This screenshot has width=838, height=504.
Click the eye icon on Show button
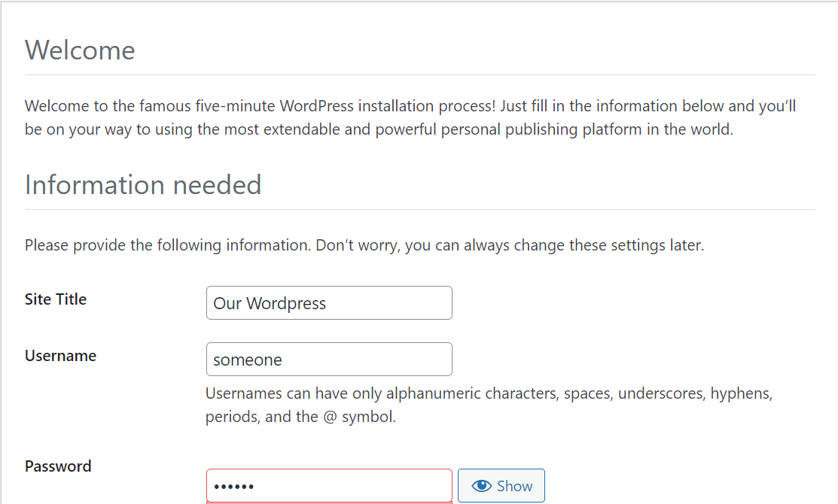[x=482, y=486]
